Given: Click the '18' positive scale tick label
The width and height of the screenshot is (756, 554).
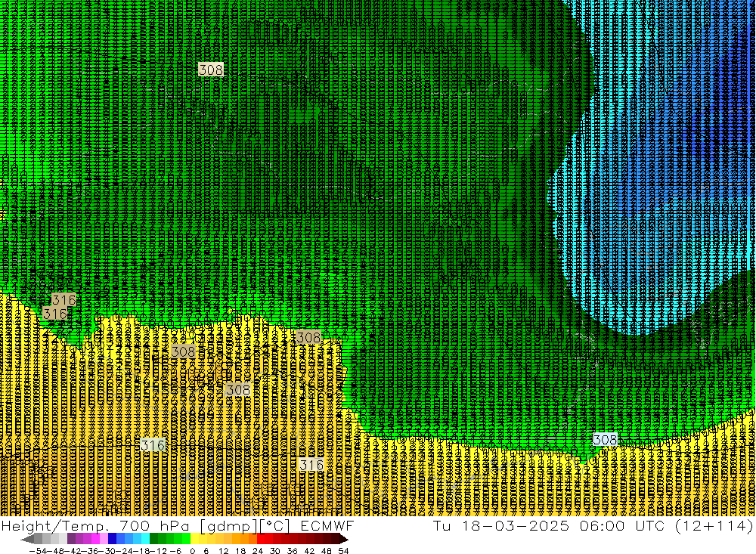Looking at the screenshot, I should [x=240, y=551].
